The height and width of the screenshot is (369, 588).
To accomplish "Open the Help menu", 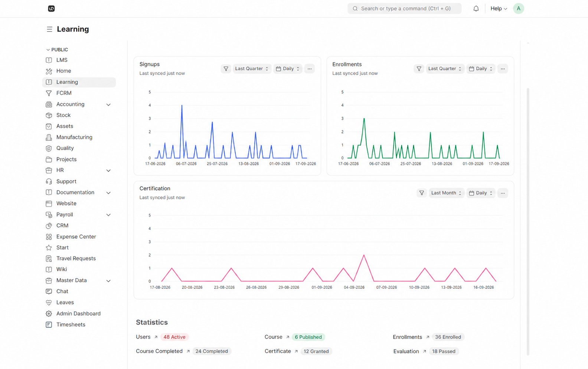I will point(499,9).
